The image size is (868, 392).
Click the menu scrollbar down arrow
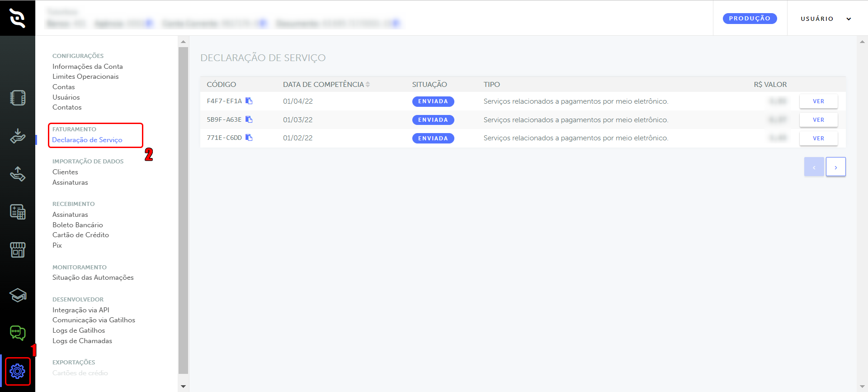click(183, 387)
